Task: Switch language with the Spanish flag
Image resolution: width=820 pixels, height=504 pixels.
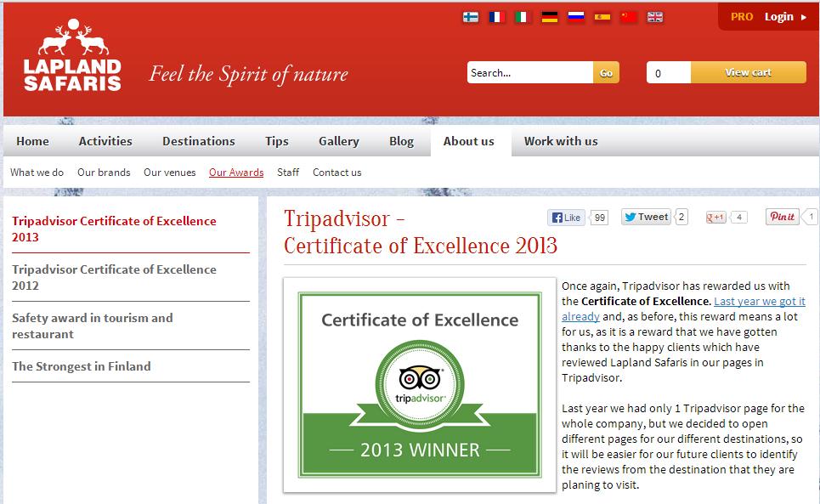Action: [602, 17]
